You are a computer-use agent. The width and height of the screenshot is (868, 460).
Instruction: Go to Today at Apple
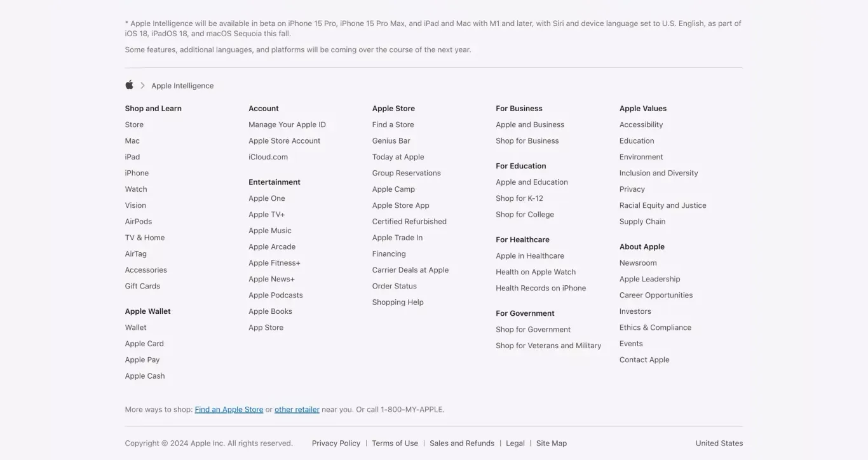[x=398, y=157]
